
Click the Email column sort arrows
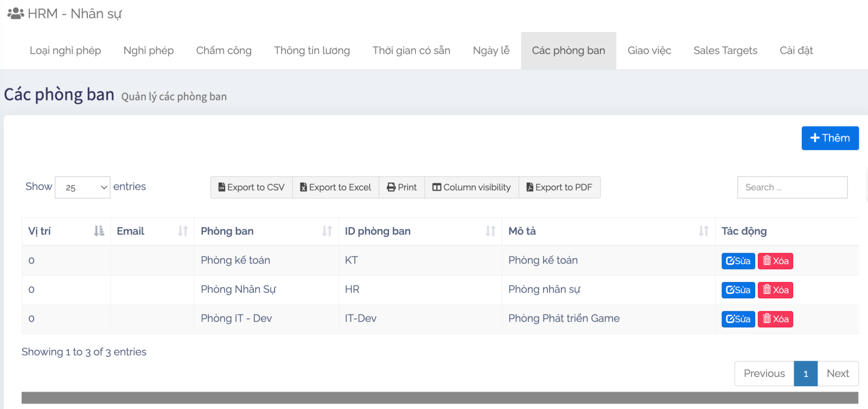click(183, 231)
